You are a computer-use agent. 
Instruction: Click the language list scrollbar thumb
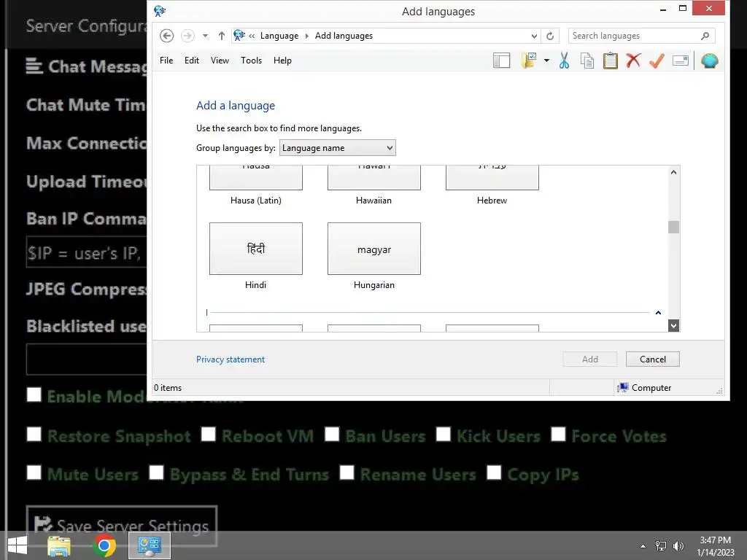coord(673,227)
